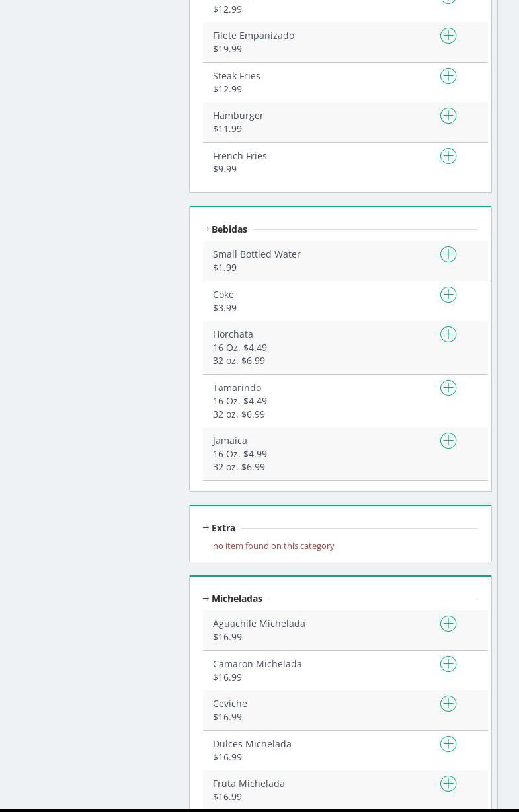This screenshot has height=812, width=519.
Task: Add Jamaica drink with plus icon
Action: (x=448, y=441)
